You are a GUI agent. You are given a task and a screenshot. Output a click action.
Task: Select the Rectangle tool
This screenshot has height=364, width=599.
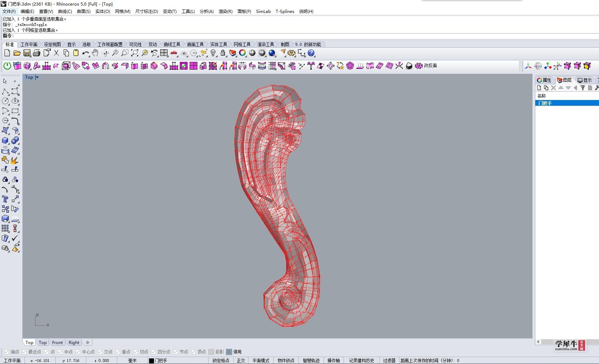pyautogui.click(x=15, y=111)
